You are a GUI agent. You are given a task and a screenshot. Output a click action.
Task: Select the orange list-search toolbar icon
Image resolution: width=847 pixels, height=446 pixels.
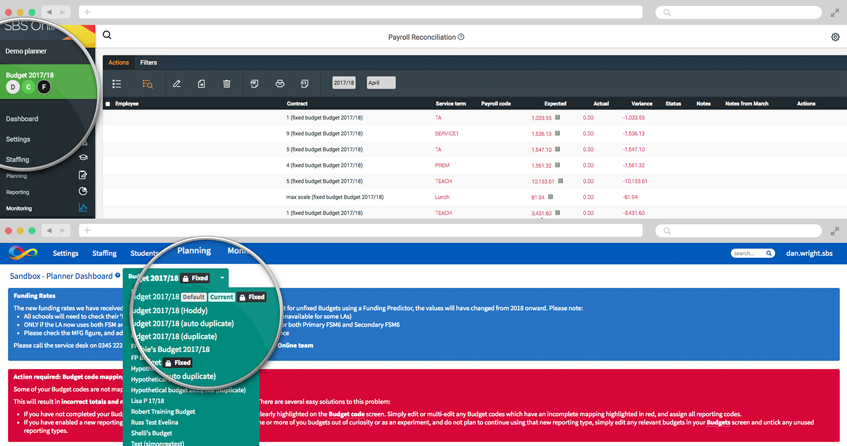click(x=147, y=84)
